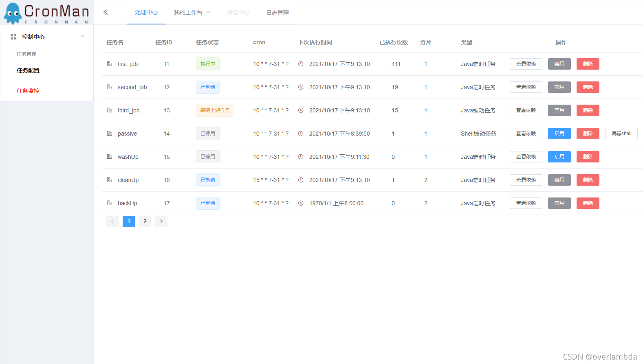643x364 pixels.
Task: Switch to the 处理中心 tab
Action: pyautogui.click(x=146, y=13)
